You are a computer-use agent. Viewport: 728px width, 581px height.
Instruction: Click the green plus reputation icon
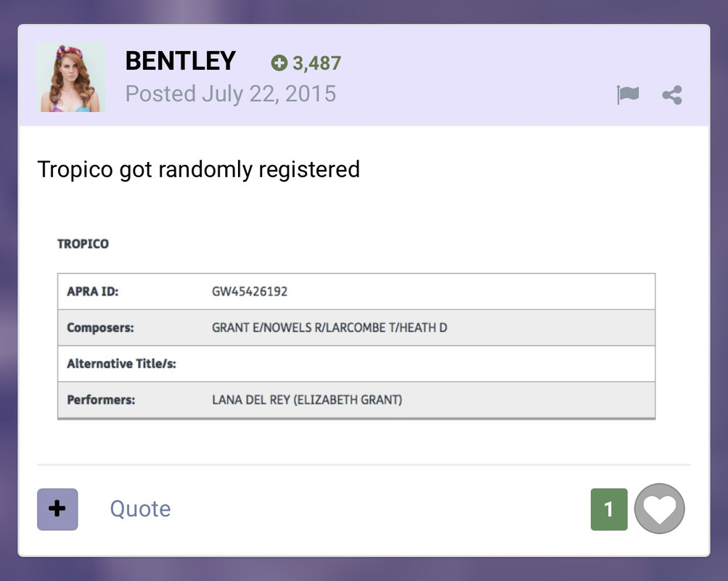[279, 62]
